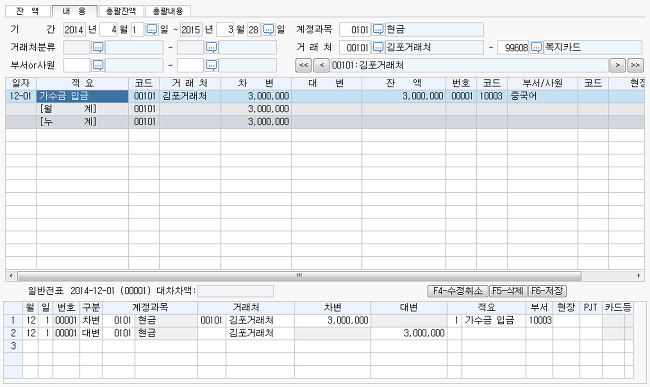
Task: Click 가수금 입금 적요 cell in voucher line 1
Action: pos(493,320)
